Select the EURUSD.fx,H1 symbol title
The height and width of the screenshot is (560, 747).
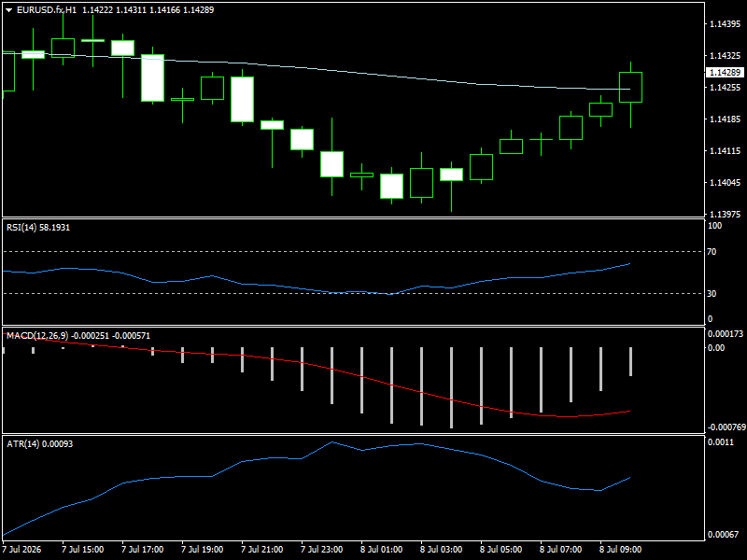pos(46,10)
